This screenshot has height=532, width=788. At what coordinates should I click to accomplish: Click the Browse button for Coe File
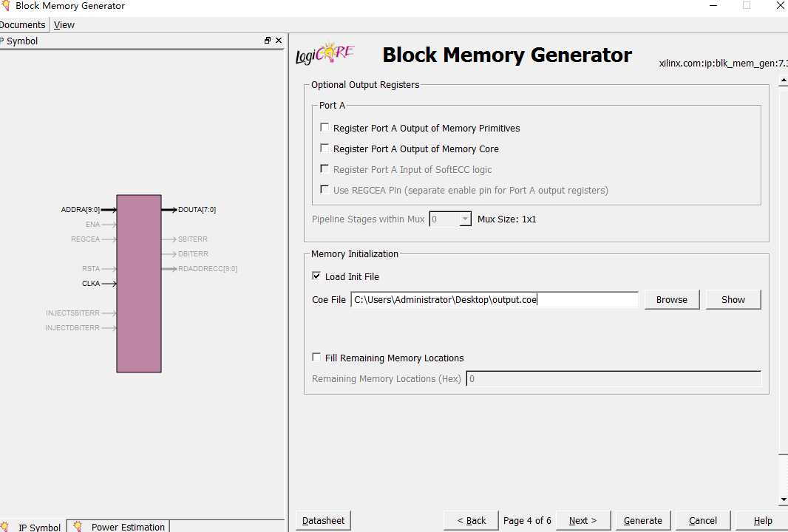pyautogui.click(x=671, y=299)
